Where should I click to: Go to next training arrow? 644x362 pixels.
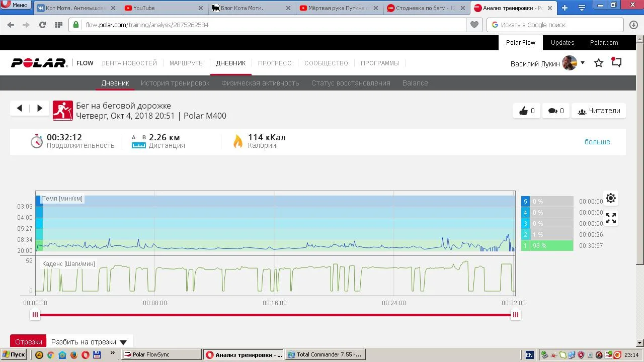tap(39, 108)
